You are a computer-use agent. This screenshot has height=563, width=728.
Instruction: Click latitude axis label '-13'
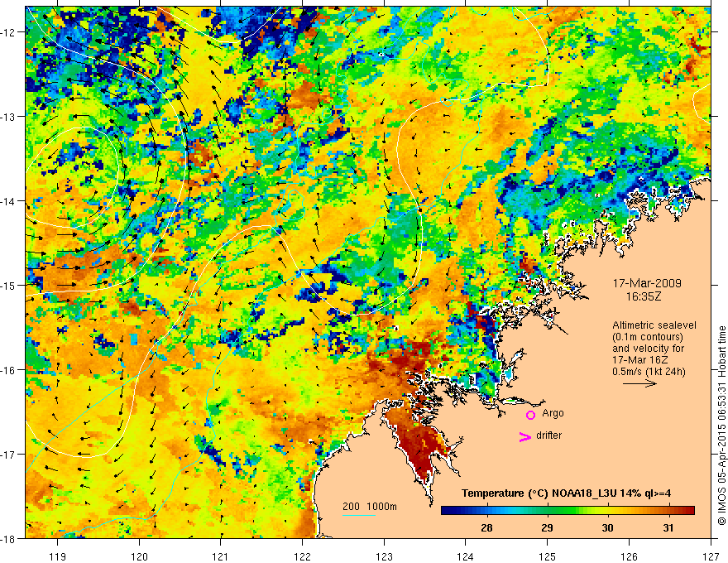(8, 117)
